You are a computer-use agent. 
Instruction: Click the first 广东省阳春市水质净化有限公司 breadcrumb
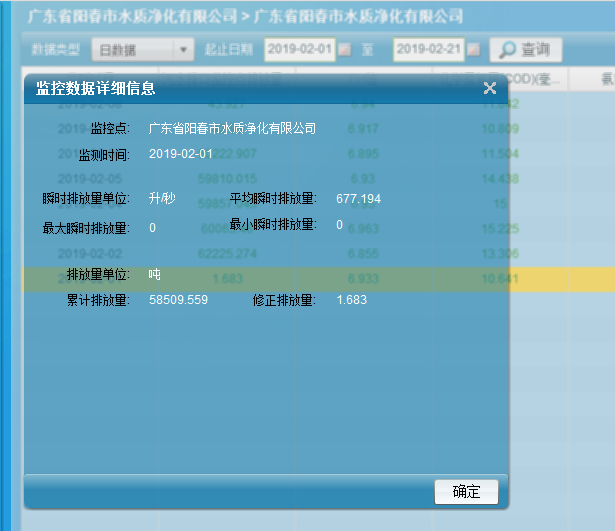click(133, 16)
